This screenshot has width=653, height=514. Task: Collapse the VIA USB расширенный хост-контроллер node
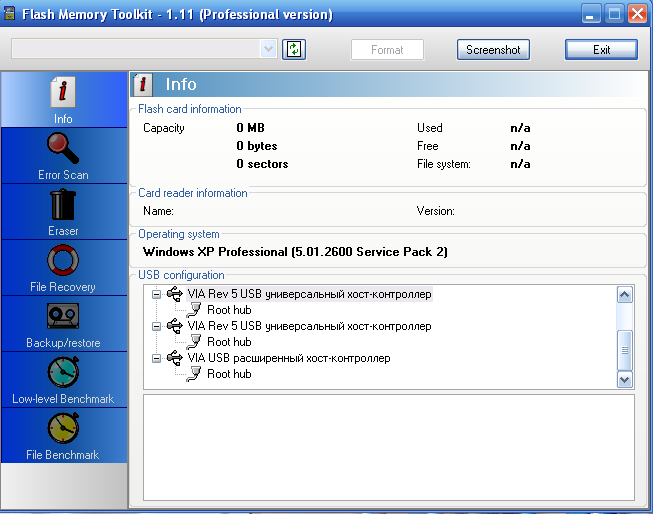coord(156,358)
